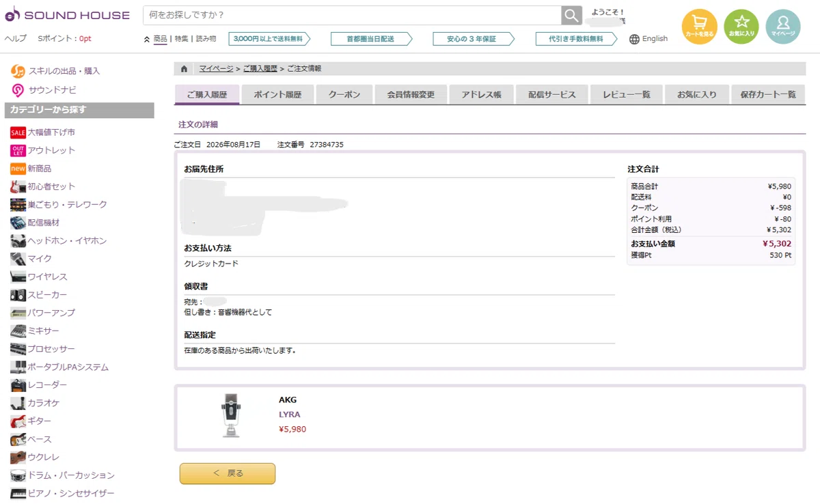Open the ミキサー category
The width and height of the screenshot is (820, 504).
43,331
